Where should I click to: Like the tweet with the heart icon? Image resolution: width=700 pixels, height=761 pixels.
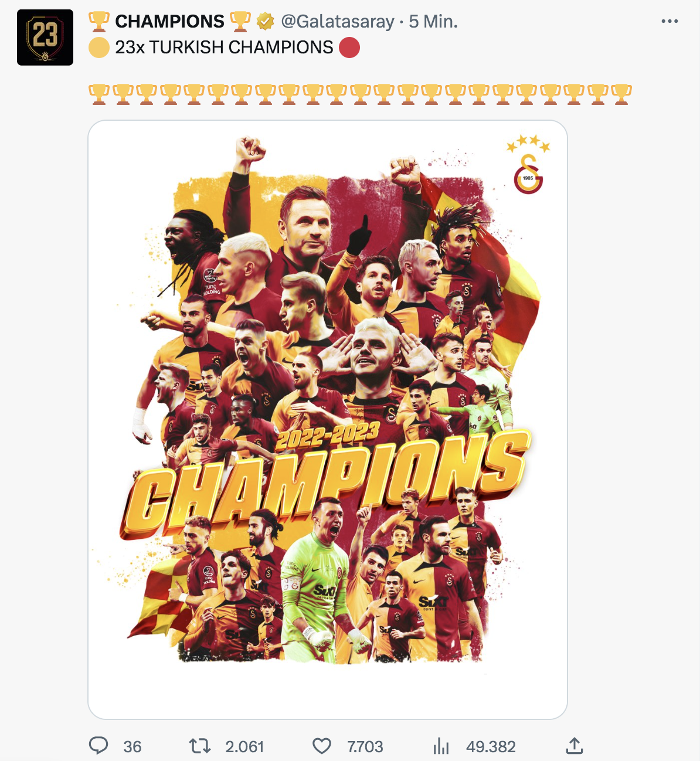tap(321, 746)
